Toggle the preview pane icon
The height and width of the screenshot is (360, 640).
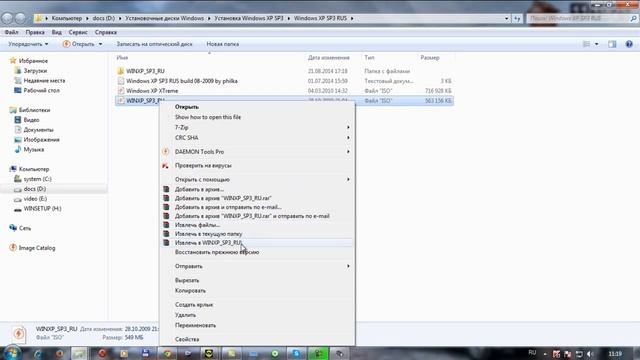click(612, 44)
